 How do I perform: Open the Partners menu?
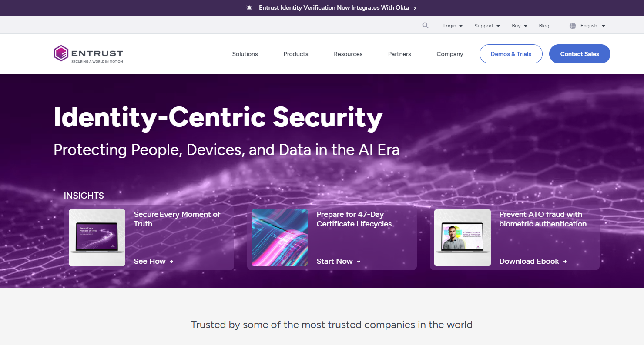click(399, 54)
